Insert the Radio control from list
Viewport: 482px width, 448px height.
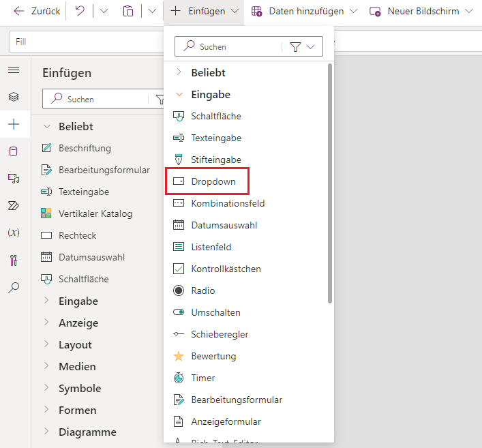pos(202,290)
